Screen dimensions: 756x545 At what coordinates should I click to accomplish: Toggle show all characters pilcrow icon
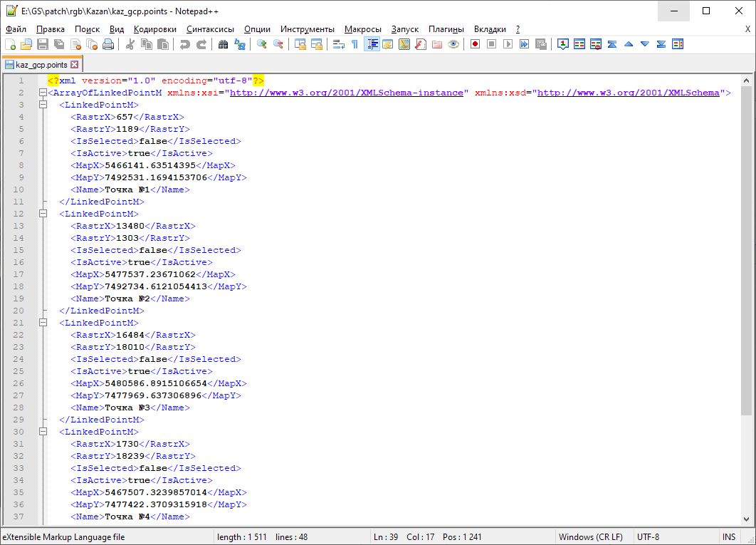pos(355,44)
